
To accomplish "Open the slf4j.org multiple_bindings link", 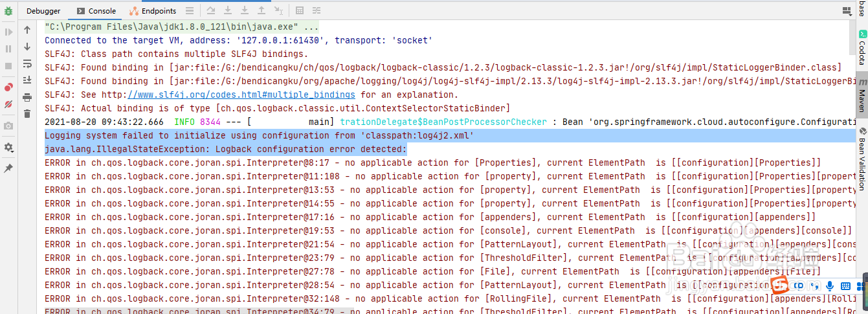I will [x=243, y=95].
